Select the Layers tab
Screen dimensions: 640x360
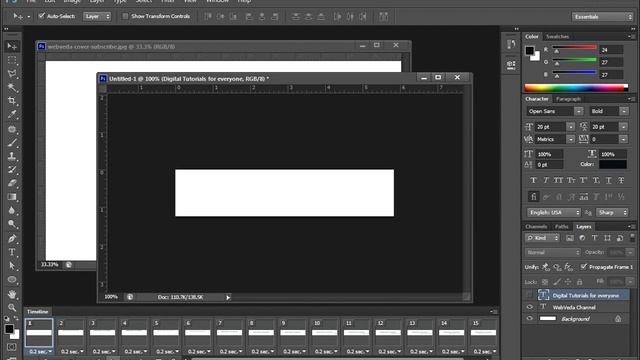tap(584, 227)
